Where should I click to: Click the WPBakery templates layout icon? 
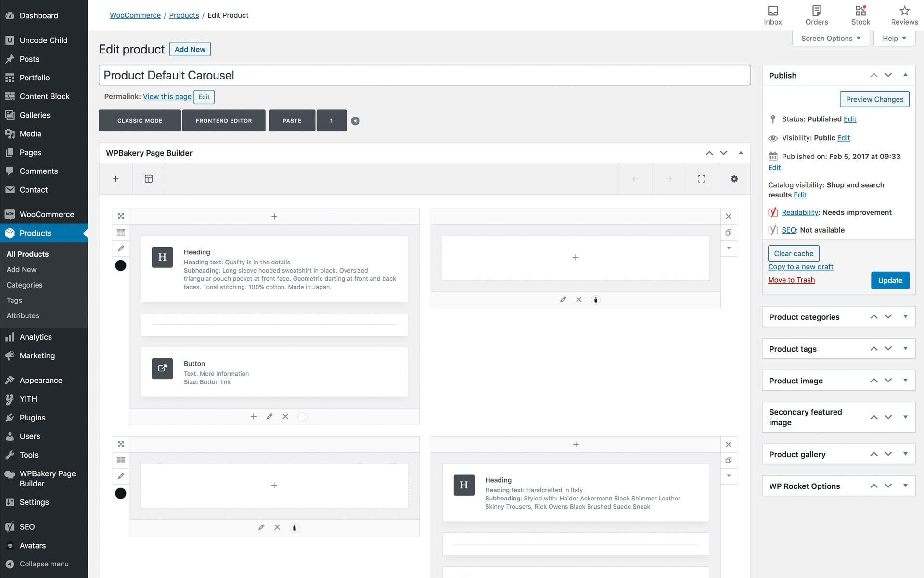click(149, 179)
